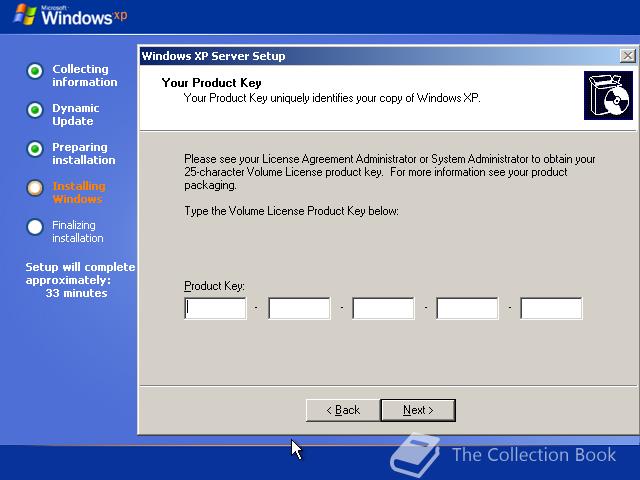Click the Finalizing installation step indicator

(35, 227)
